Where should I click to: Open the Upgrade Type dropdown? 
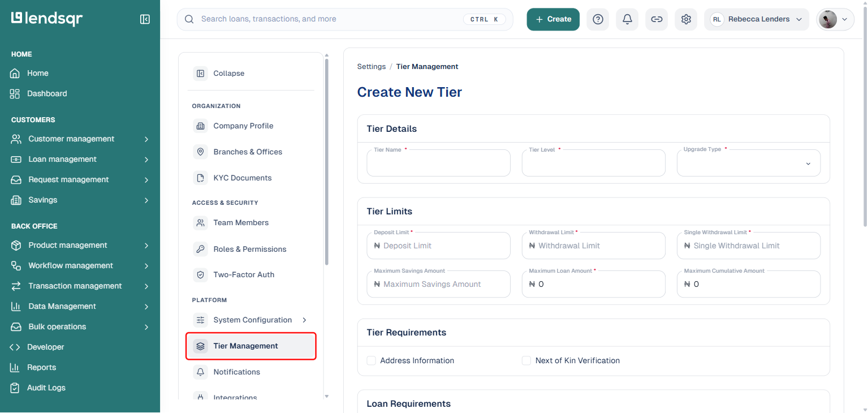click(748, 163)
